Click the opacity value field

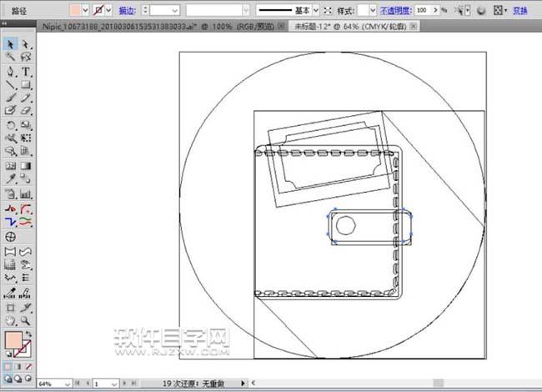[x=424, y=10]
